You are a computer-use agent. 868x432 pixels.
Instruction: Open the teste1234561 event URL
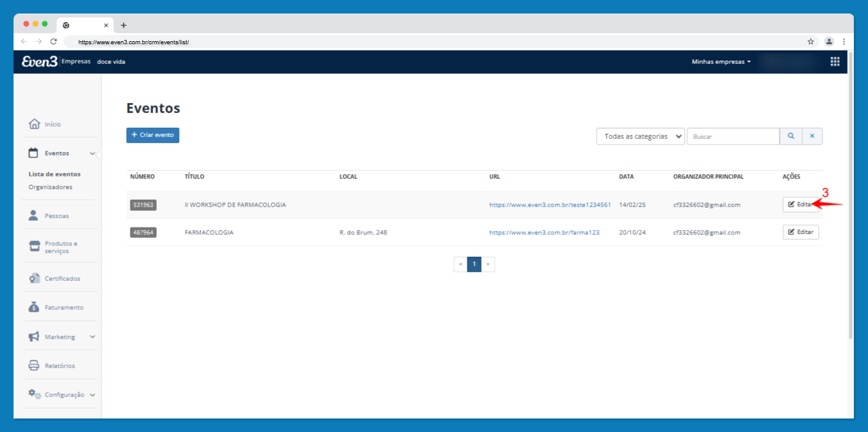click(550, 205)
